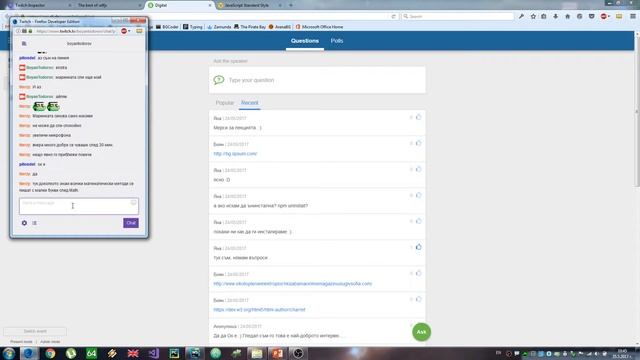The width and height of the screenshot is (640, 360).
Task: Like the npm uninstall question
Action: pos(418,196)
